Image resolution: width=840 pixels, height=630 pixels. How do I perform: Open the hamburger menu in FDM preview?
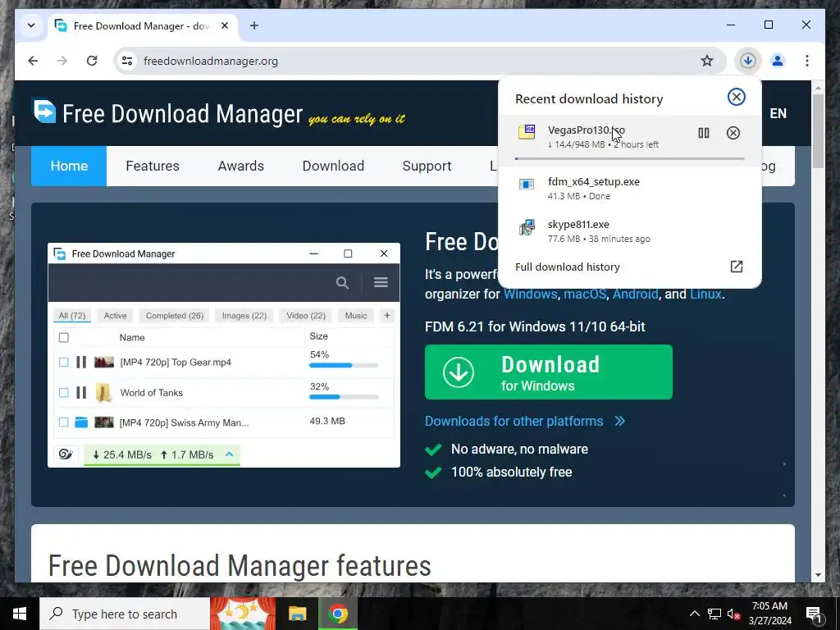[381, 282]
